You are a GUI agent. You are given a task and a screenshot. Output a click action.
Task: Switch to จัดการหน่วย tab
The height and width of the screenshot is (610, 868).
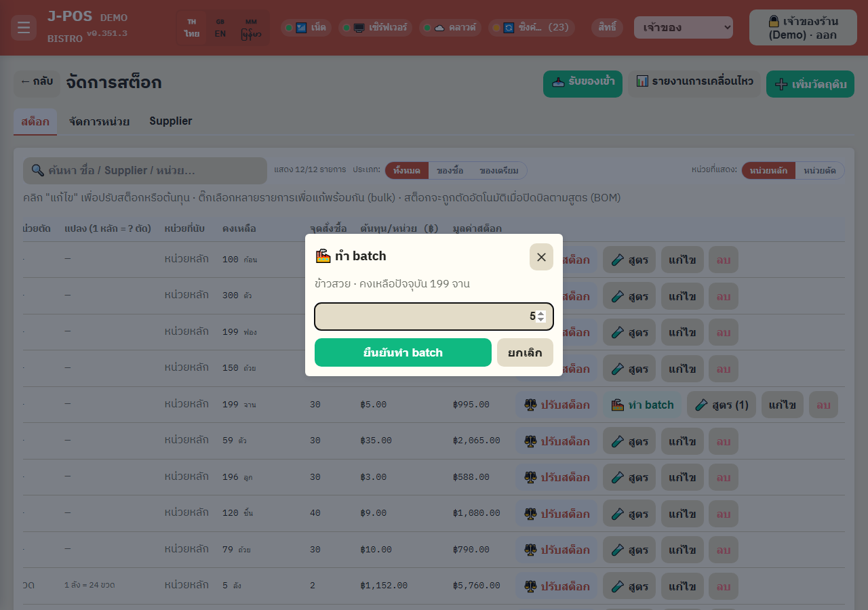tap(99, 121)
